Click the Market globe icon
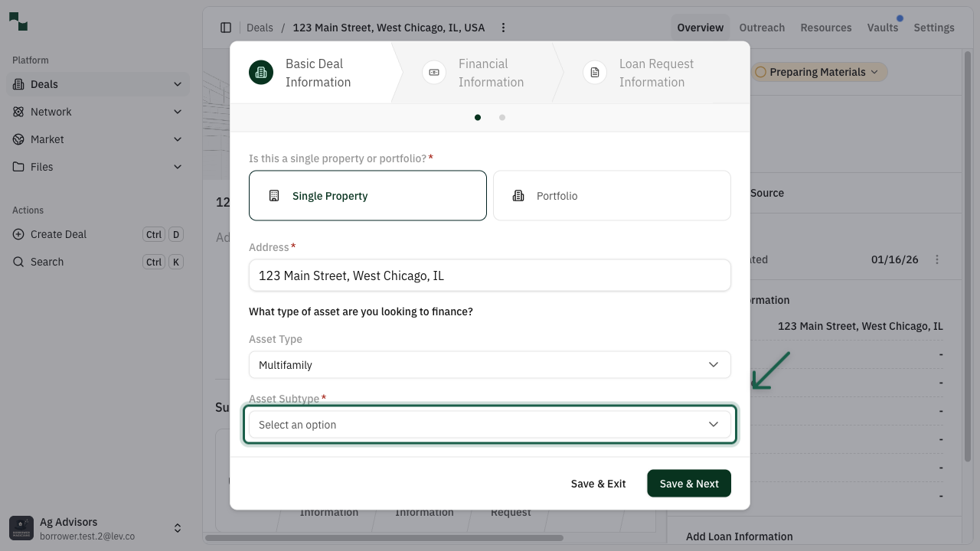Image resolution: width=980 pixels, height=551 pixels. click(x=17, y=139)
